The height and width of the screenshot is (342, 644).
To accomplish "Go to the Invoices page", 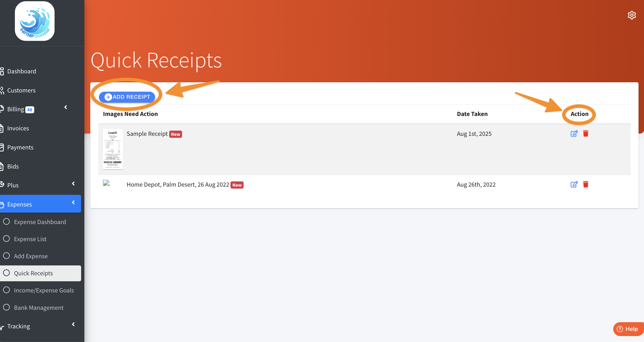I will [x=18, y=128].
